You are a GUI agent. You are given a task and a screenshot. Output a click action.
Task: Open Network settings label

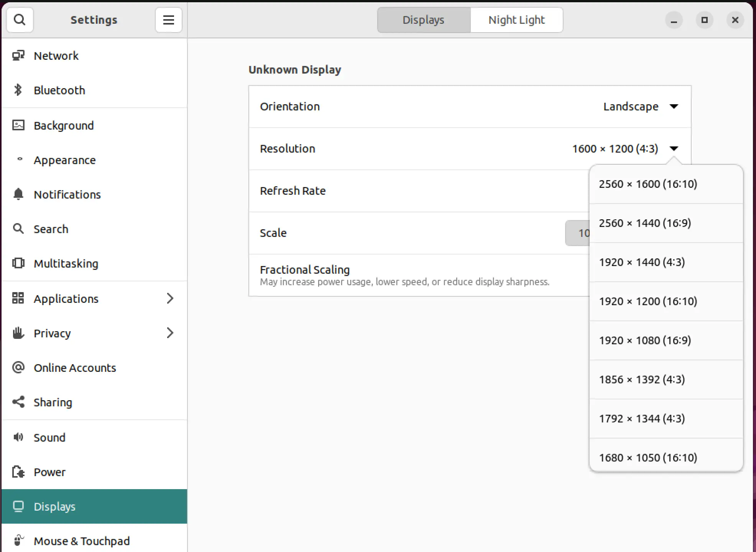56,56
